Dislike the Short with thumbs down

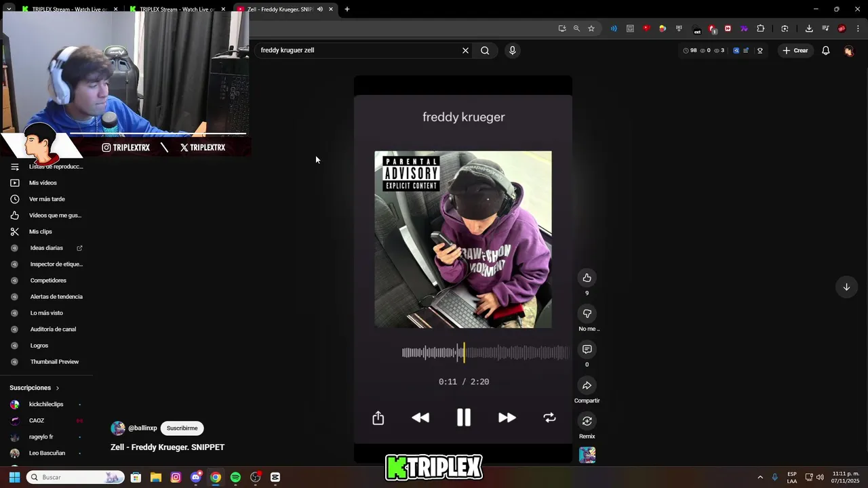point(587,314)
